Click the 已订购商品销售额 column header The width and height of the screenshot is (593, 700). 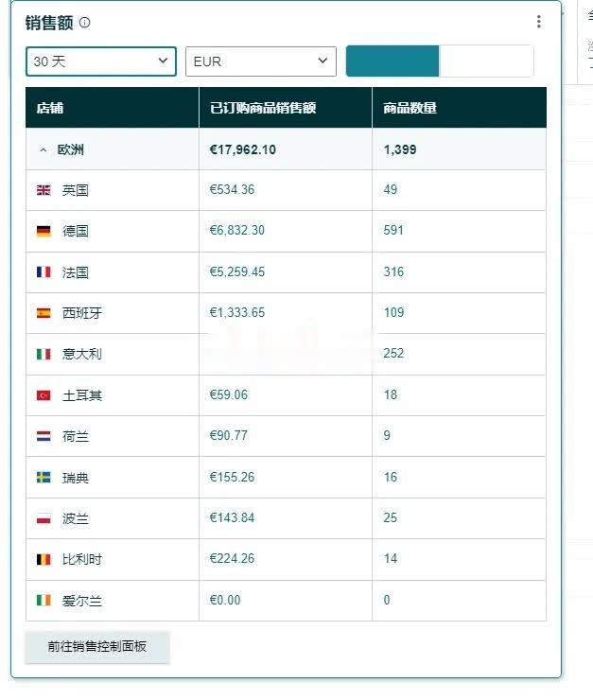[x=263, y=108]
